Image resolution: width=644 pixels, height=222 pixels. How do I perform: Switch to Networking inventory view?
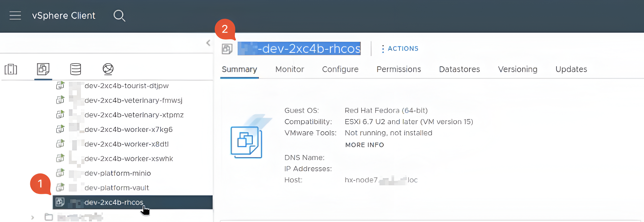click(108, 69)
